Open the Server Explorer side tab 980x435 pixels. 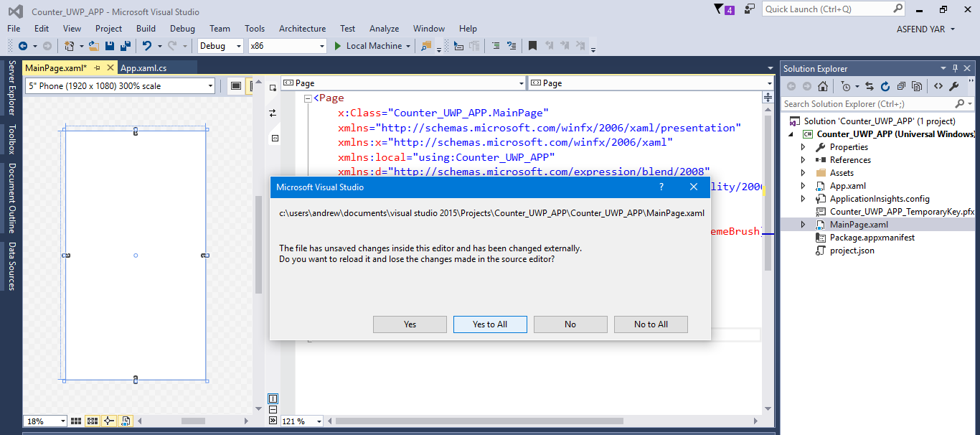(x=11, y=88)
